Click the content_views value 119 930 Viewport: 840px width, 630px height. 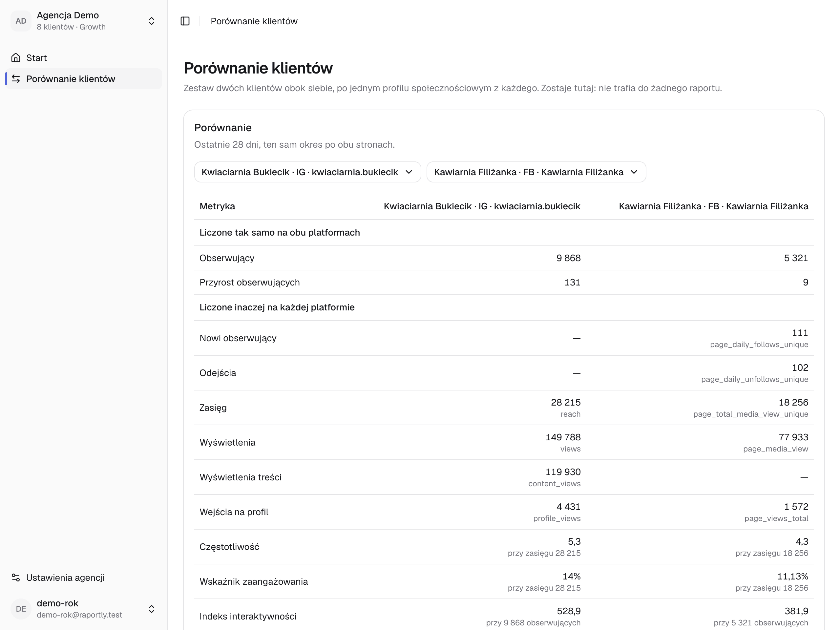(563, 472)
